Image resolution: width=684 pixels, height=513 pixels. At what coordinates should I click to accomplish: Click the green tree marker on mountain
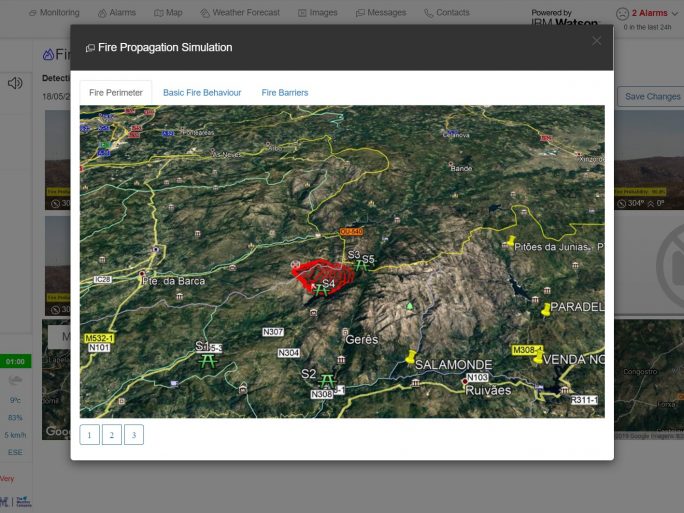point(410,306)
